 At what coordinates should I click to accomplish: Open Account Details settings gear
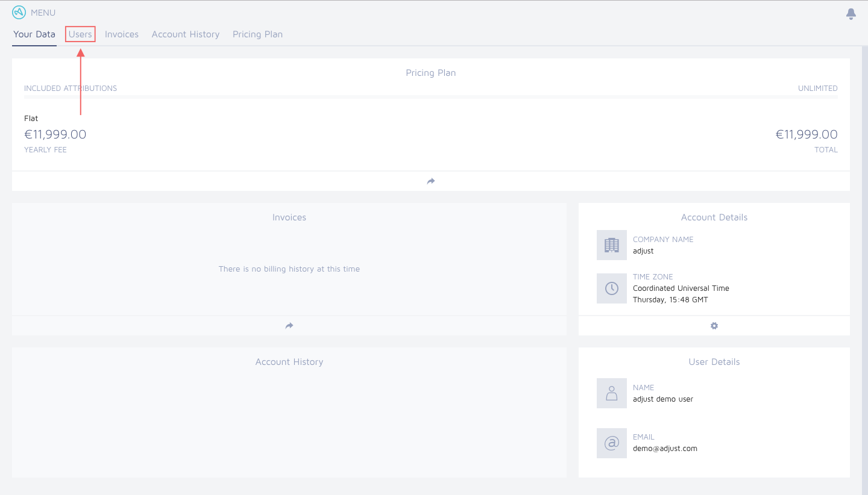point(714,325)
